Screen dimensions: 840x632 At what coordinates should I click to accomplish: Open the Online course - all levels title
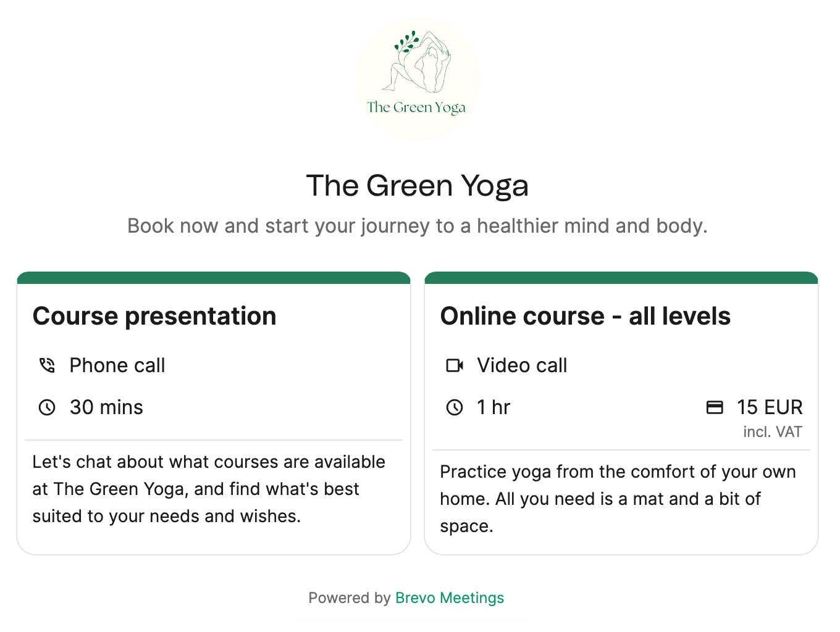(585, 316)
